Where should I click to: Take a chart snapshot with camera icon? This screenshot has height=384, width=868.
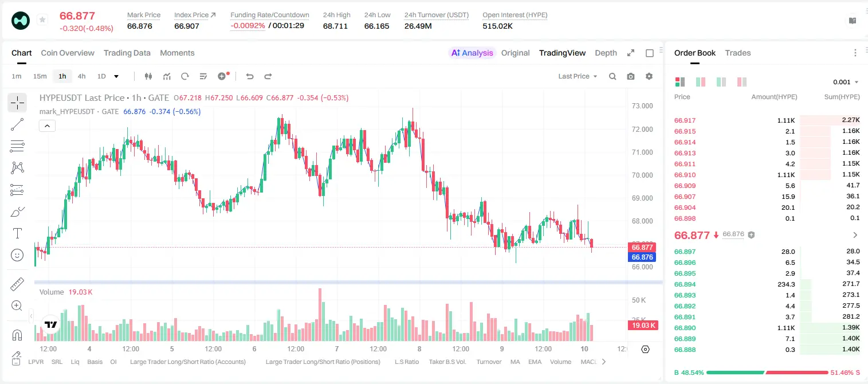click(x=631, y=76)
